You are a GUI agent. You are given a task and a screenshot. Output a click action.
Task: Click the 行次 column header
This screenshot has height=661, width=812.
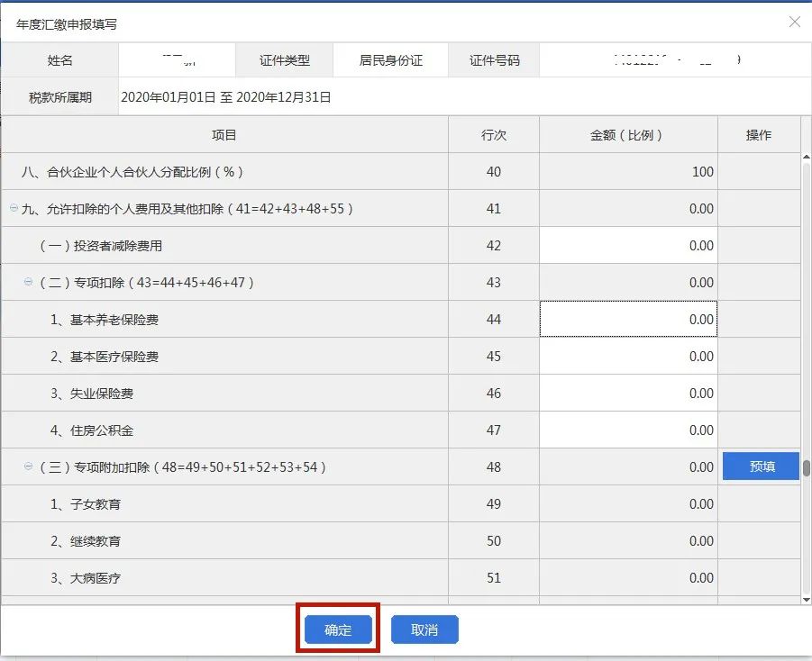click(494, 135)
